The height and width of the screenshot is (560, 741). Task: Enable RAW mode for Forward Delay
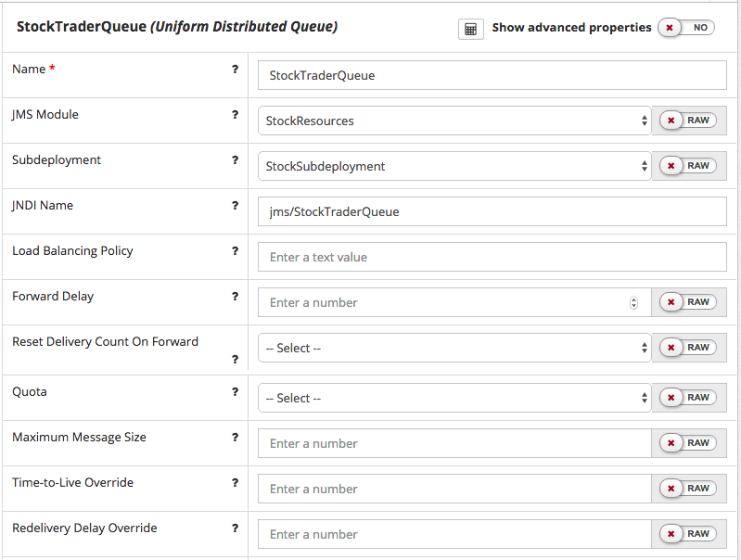(x=687, y=302)
